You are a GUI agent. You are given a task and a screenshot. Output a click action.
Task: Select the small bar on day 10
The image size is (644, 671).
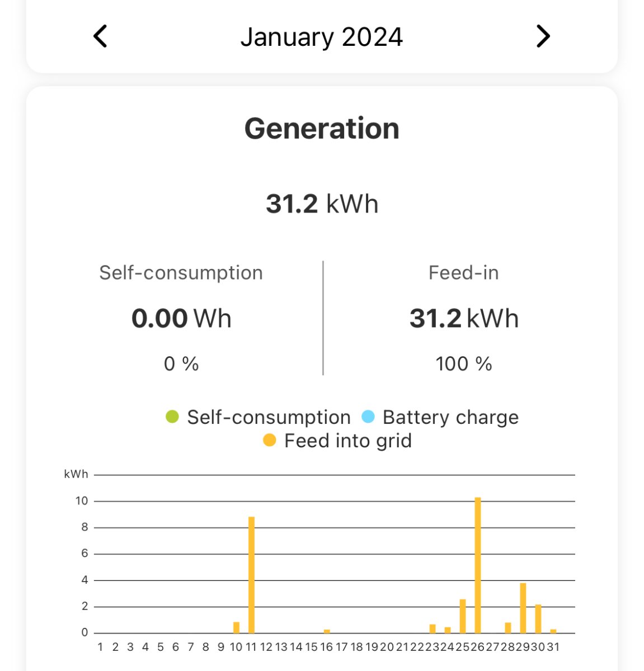236,627
